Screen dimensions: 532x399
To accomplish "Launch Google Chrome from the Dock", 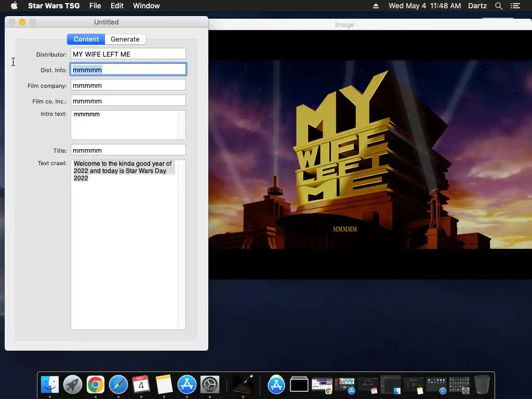I will point(96,384).
